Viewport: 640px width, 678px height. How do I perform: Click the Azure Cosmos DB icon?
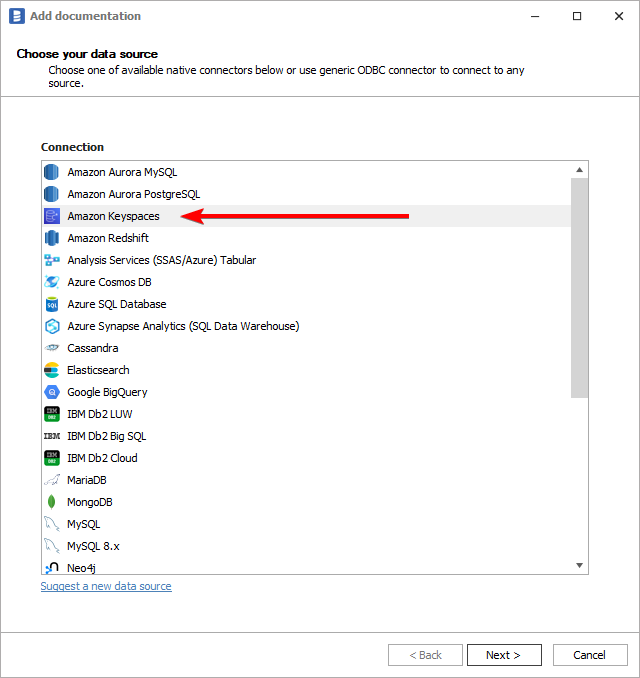click(52, 282)
